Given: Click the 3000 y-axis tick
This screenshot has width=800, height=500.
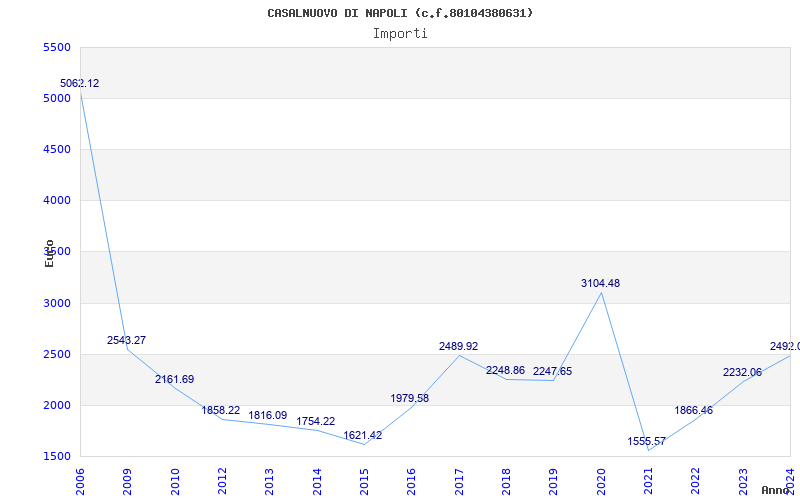Looking at the screenshot, I should 57,304.
